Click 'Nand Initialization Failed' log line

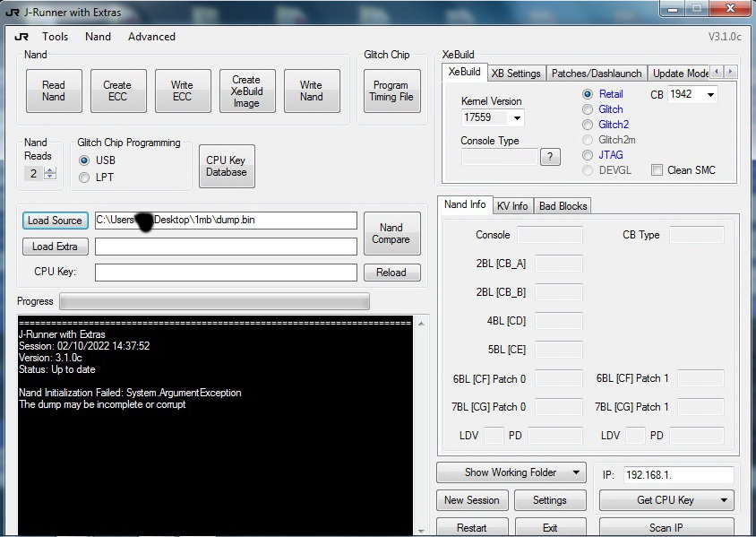pos(130,393)
